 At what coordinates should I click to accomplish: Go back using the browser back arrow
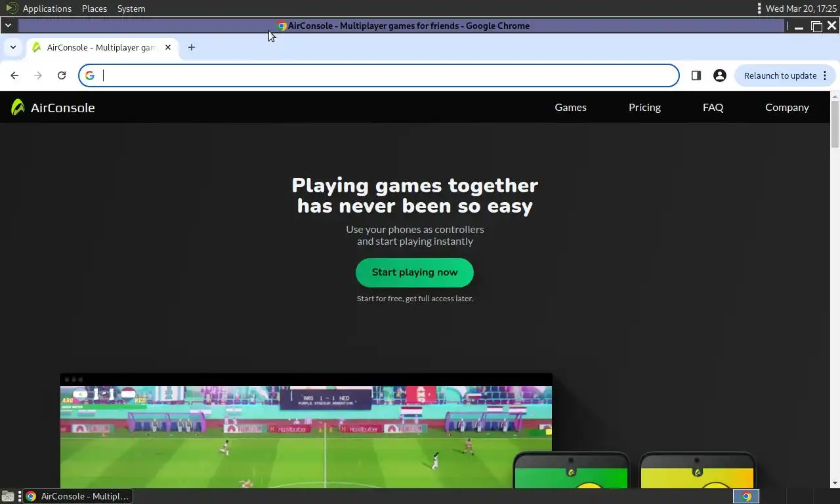[x=14, y=75]
